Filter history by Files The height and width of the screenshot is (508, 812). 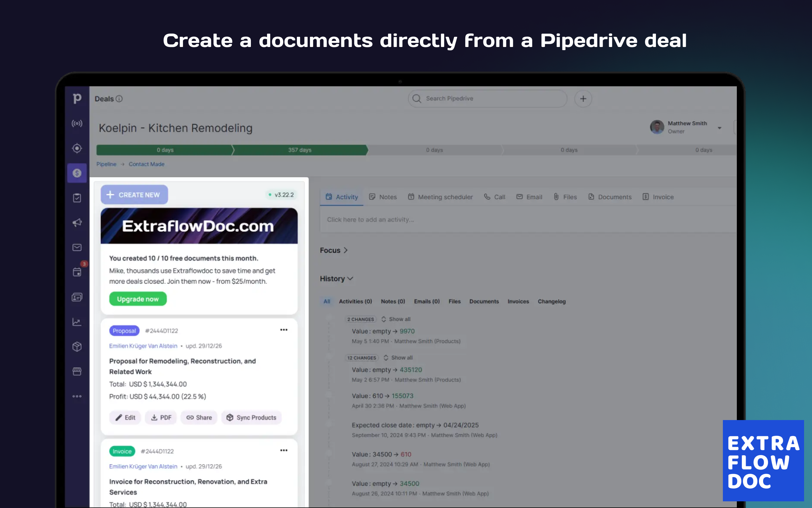[455, 301]
